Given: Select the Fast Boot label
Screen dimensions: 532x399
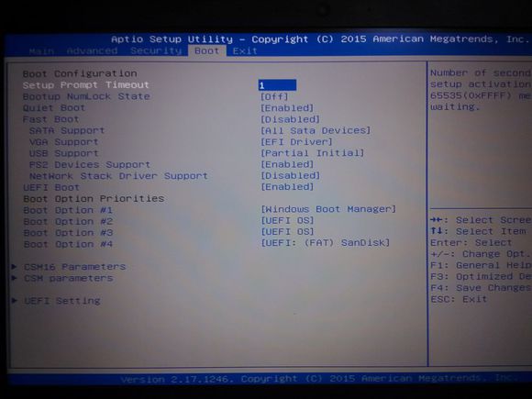Looking at the screenshot, I should 50,119.
